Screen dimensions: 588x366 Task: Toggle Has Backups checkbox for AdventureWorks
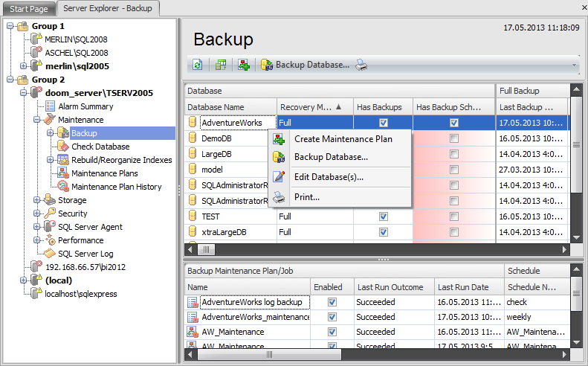(384, 123)
